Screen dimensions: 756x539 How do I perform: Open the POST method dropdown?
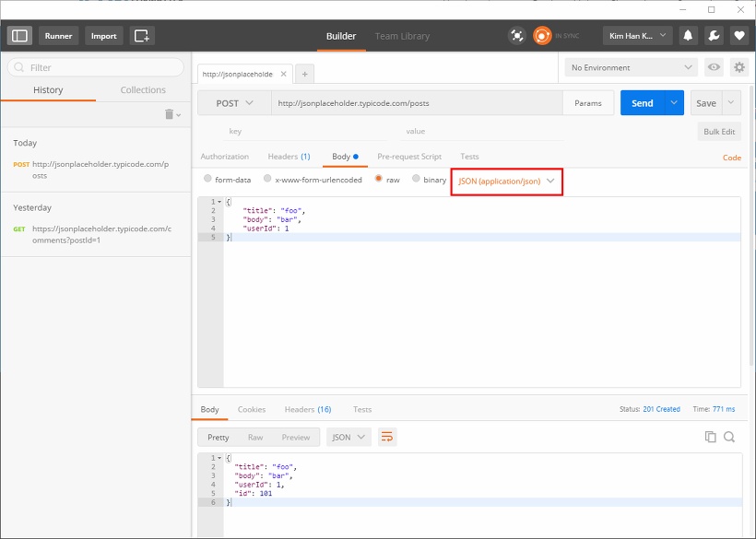(234, 103)
